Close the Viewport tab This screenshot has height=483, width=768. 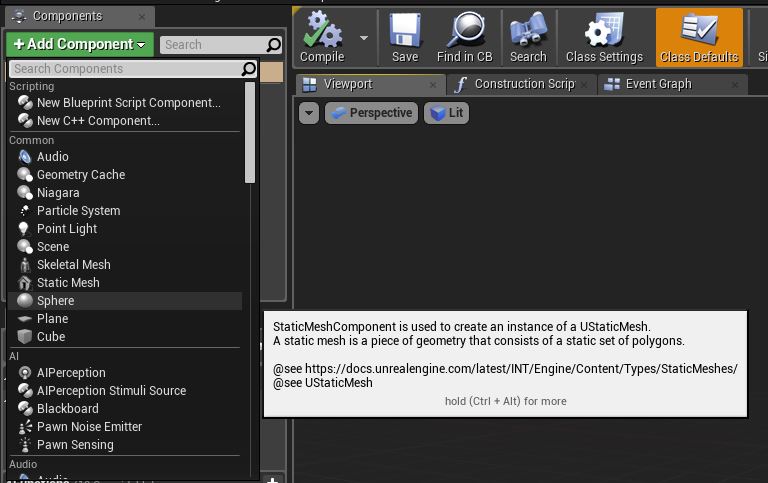point(433,85)
